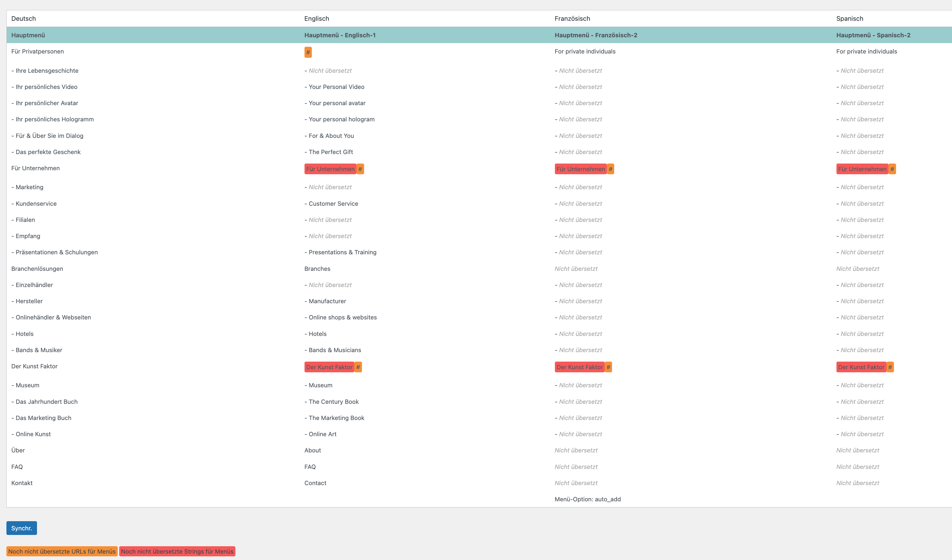Click '- Presentations & Training' translation
This screenshot has height=560, width=952.
(340, 252)
